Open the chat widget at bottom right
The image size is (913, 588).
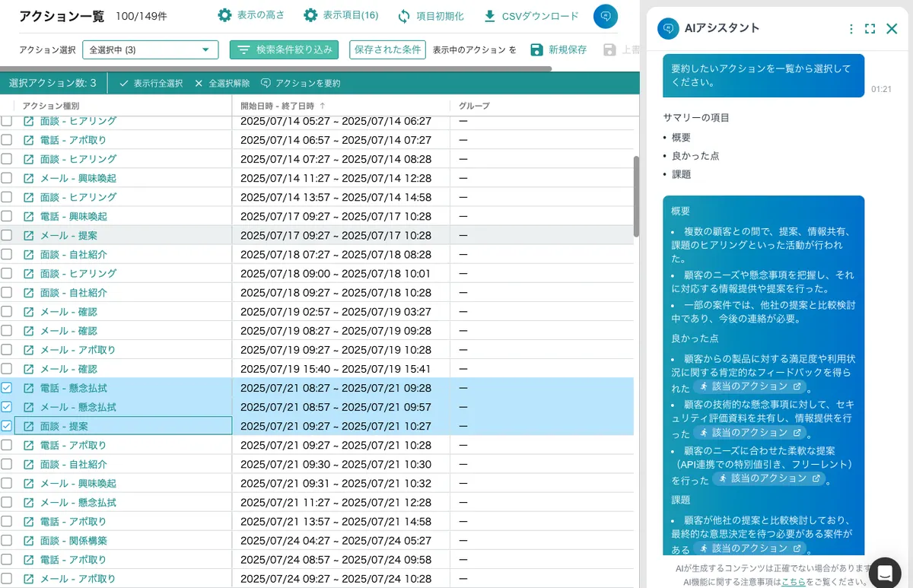pos(884,572)
